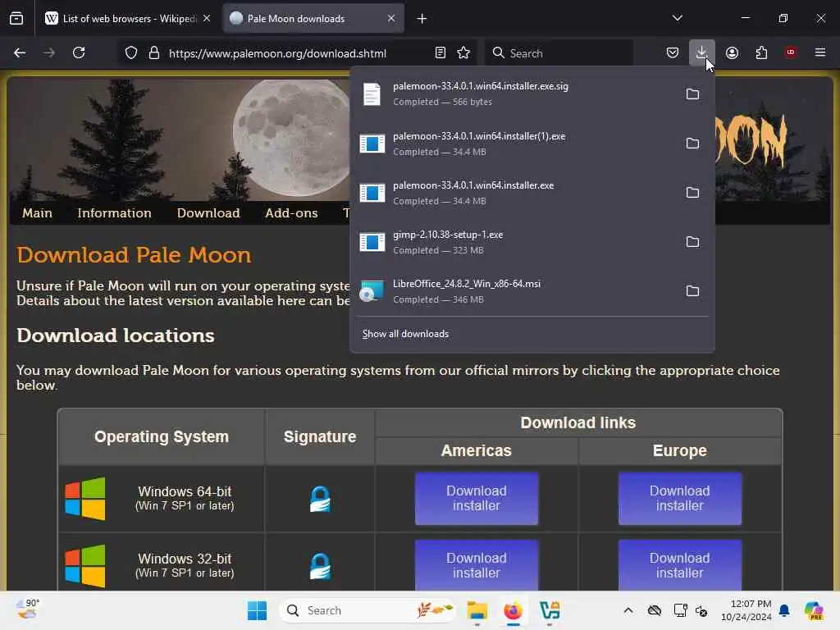Show palemoon installer(1).exe in folder
840x630 pixels.
pyautogui.click(x=692, y=144)
